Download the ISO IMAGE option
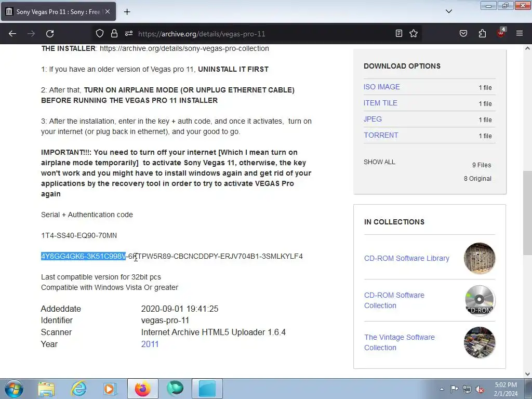Viewport: 532px width, 399px height. (x=382, y=87)
